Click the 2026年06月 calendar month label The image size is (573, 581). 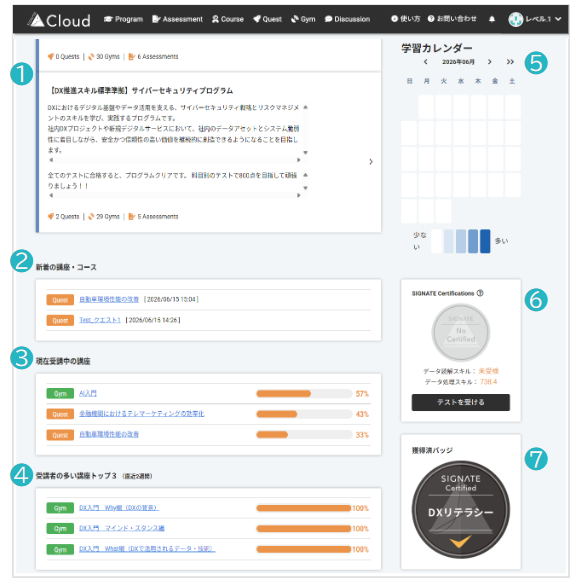coord(458,62)
